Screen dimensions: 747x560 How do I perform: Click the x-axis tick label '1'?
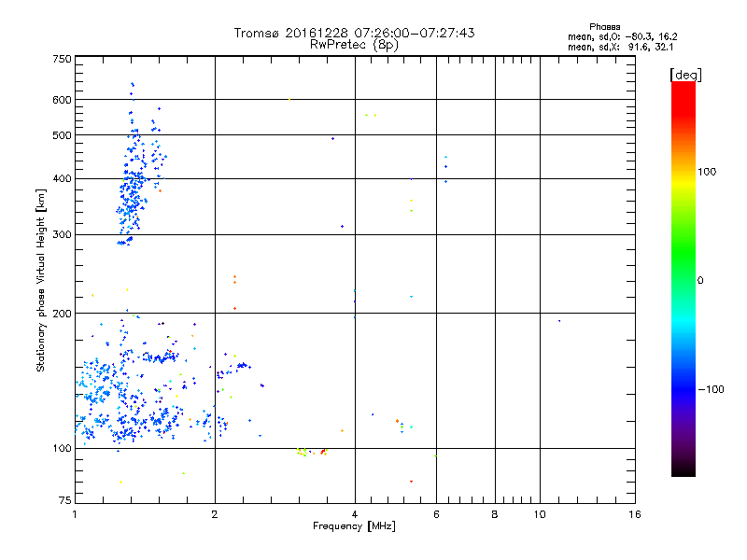pyautogui.click(x=75, y=514)
